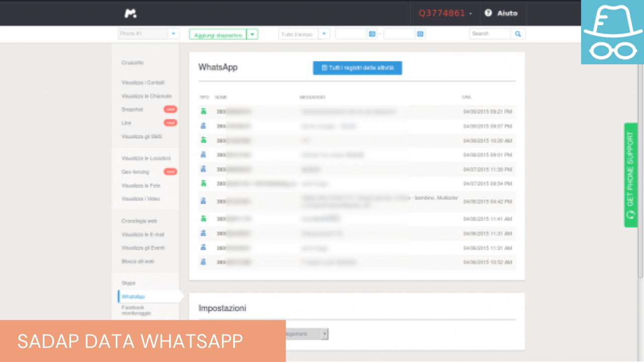
Task: Open Geo-fencing in the sidebar
Action: pyautogui.click(x=135, y=172)
